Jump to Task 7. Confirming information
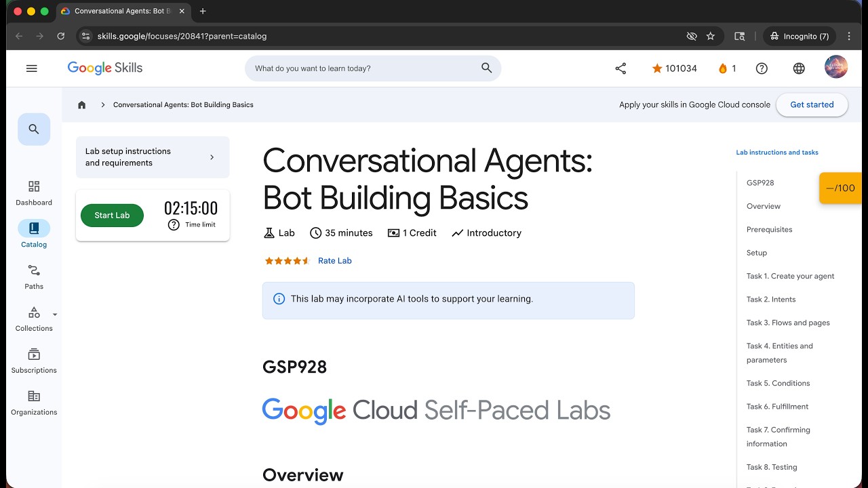Screen dimensions: 868x488 778,437
